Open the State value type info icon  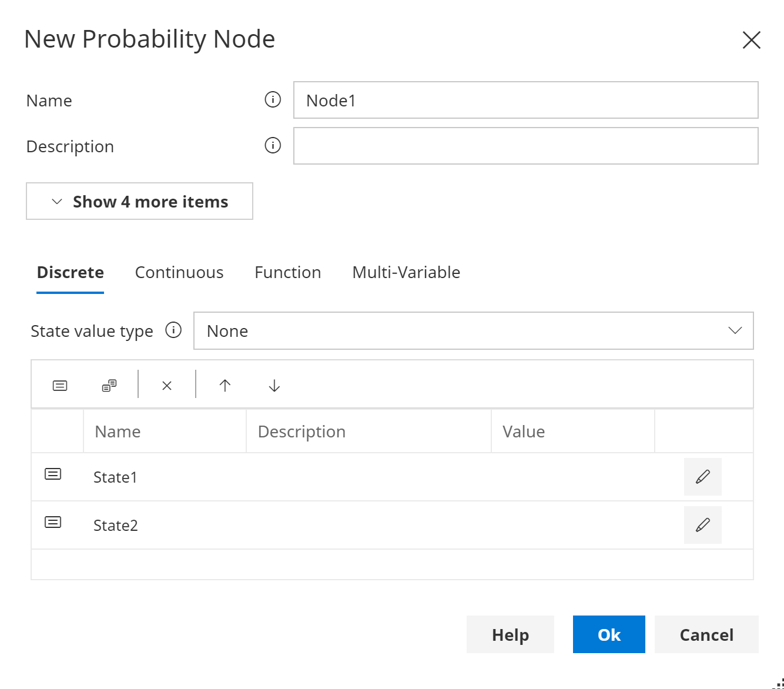[174, 330]
